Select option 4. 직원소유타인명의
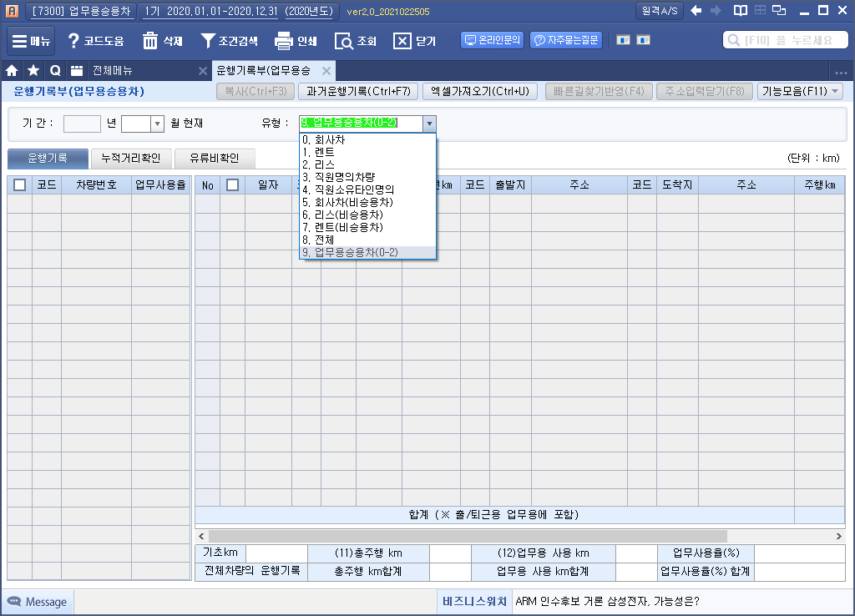Image resolution: width=855 pixels, height=616 pixels. [367, 190]
